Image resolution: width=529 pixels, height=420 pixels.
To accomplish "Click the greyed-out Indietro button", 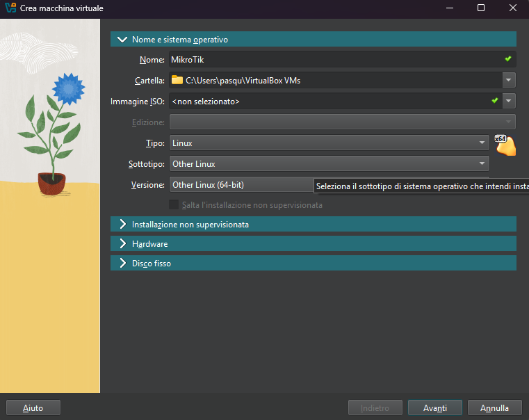I will (x=375, y=407).
